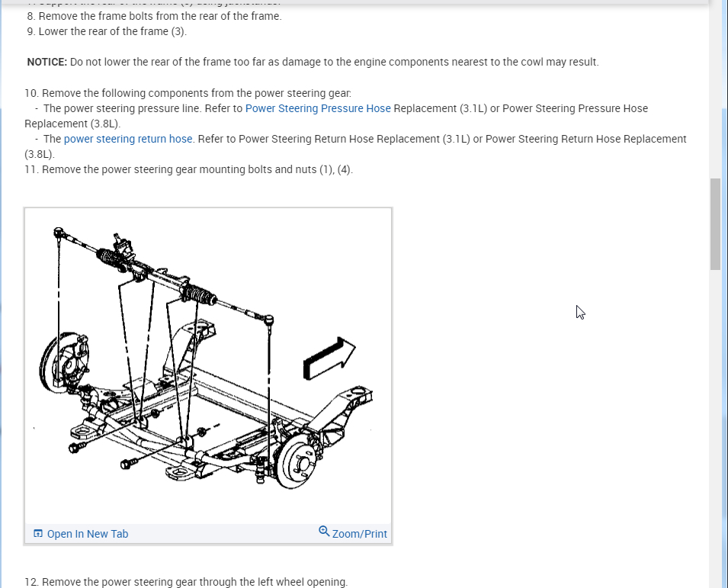This screenshot has width=728, height=588.
Task: Click step 11 mounting bolts and nuts text
Action: 188,169
